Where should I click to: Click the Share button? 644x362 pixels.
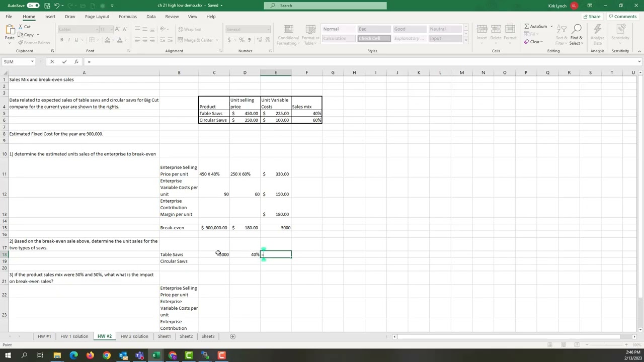[x=592, y=17]
